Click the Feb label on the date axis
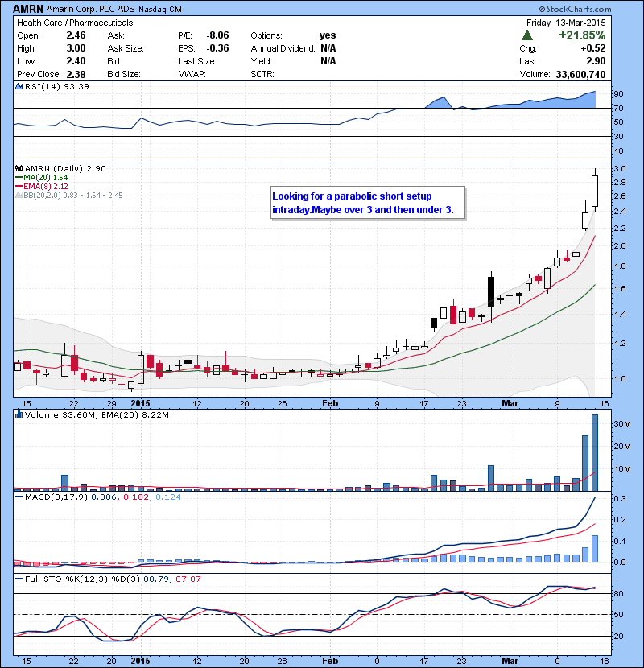The height and width of the screenshot is (668, 644). pos(330,403)
